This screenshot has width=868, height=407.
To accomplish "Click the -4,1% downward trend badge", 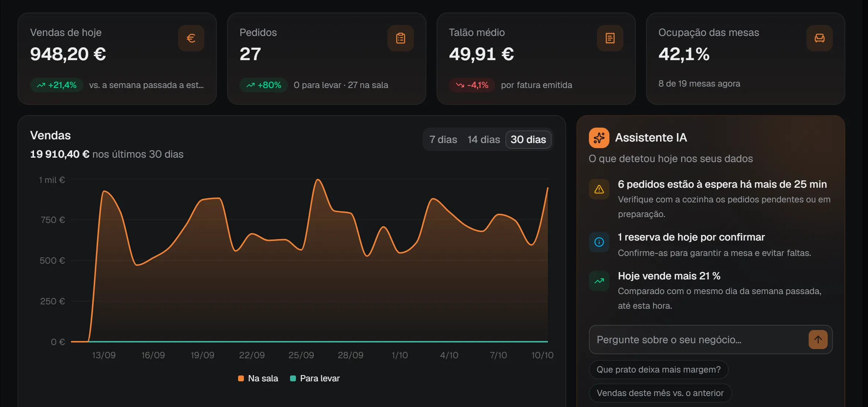I will pos(472,85).
